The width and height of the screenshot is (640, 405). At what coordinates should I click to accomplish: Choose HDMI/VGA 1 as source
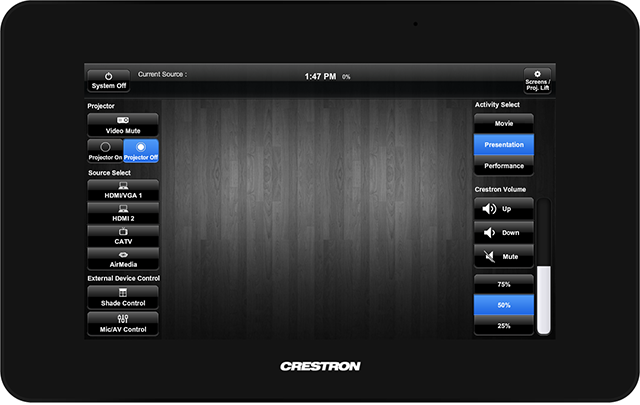123,190
